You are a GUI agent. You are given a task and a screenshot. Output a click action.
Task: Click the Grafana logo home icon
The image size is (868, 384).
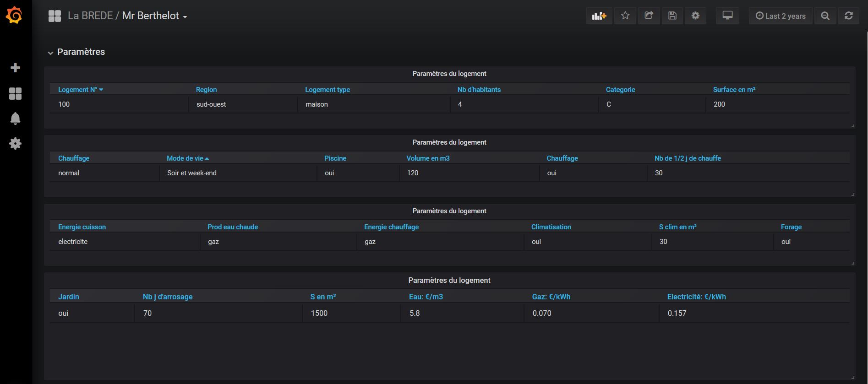click(15, 16)
